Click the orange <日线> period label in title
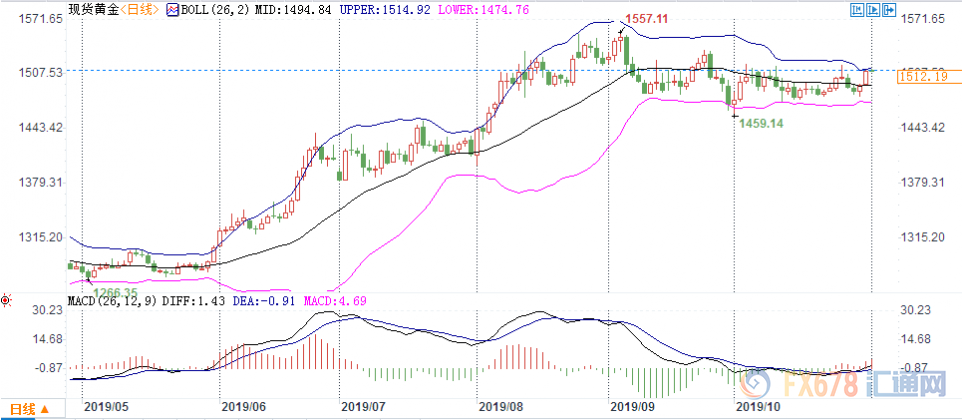This screenshot has width=964, height=420. click(140, 9)
